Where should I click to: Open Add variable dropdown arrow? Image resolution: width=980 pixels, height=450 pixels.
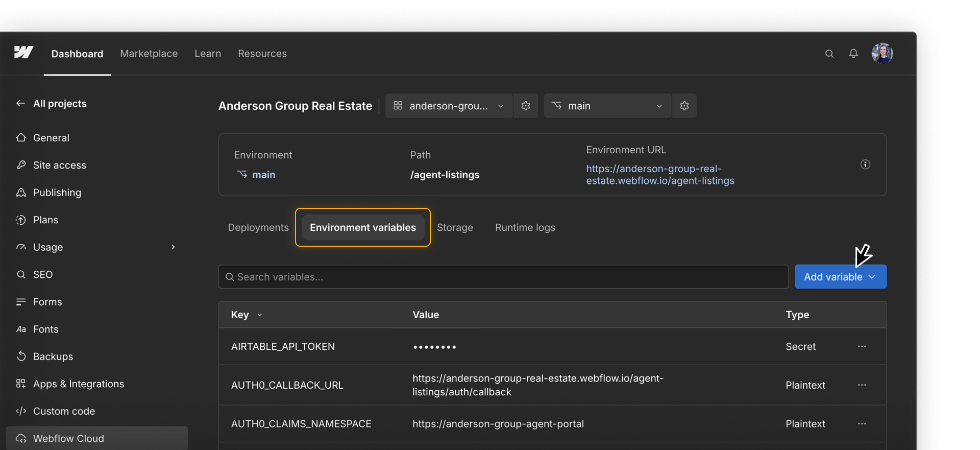pyautogui.click(x=872, y=277)
